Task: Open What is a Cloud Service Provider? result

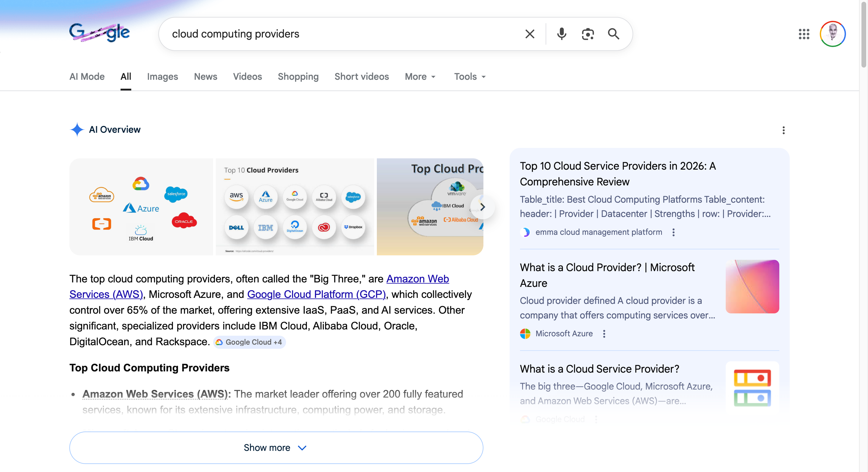Action: click(600, 369)
